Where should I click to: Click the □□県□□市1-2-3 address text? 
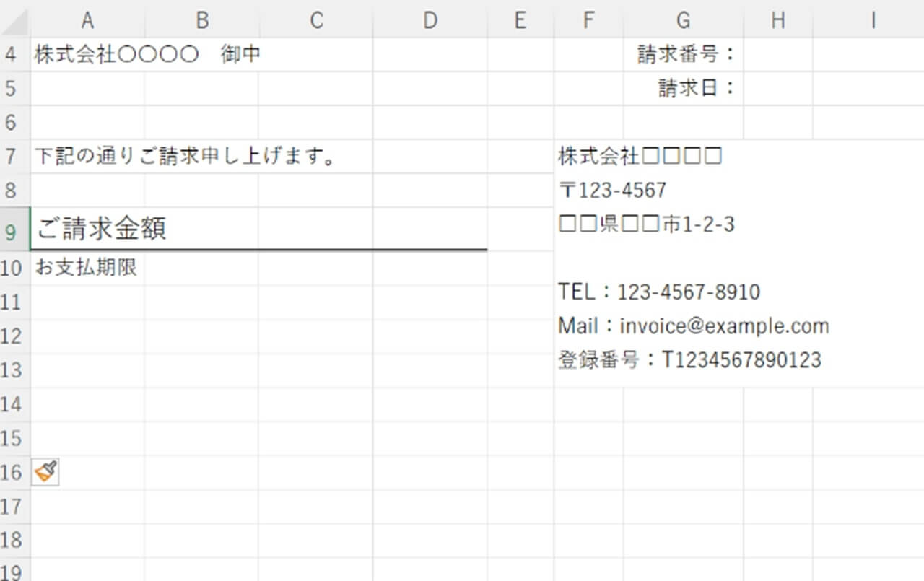pyautogui.click(x=647, y=224)
